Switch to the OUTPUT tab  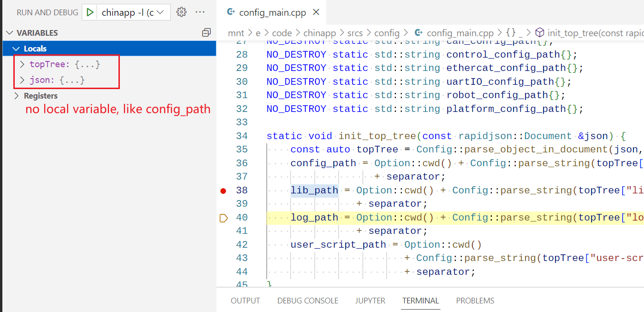[x=245, y=301]
